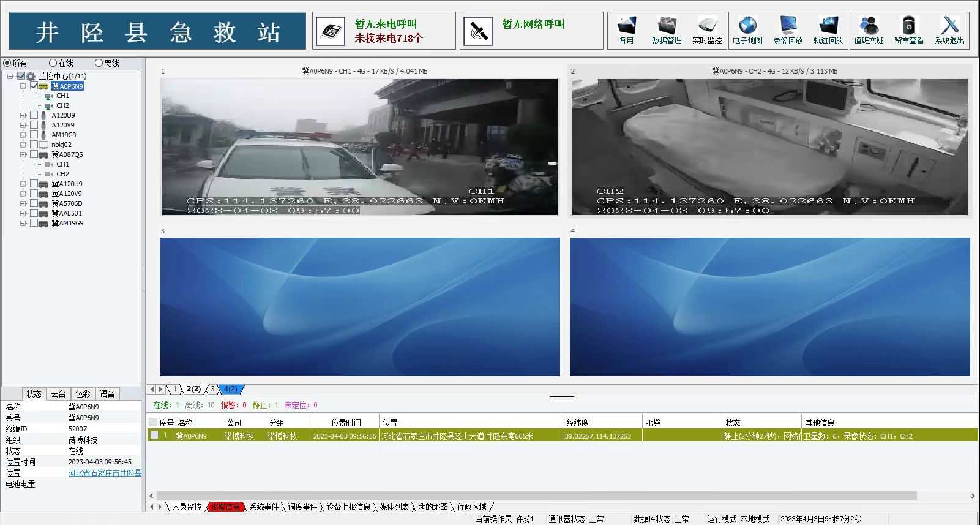Open the 备用 toolbar icon
This screenshot has width=980, height=525.
tap(626, 30)
